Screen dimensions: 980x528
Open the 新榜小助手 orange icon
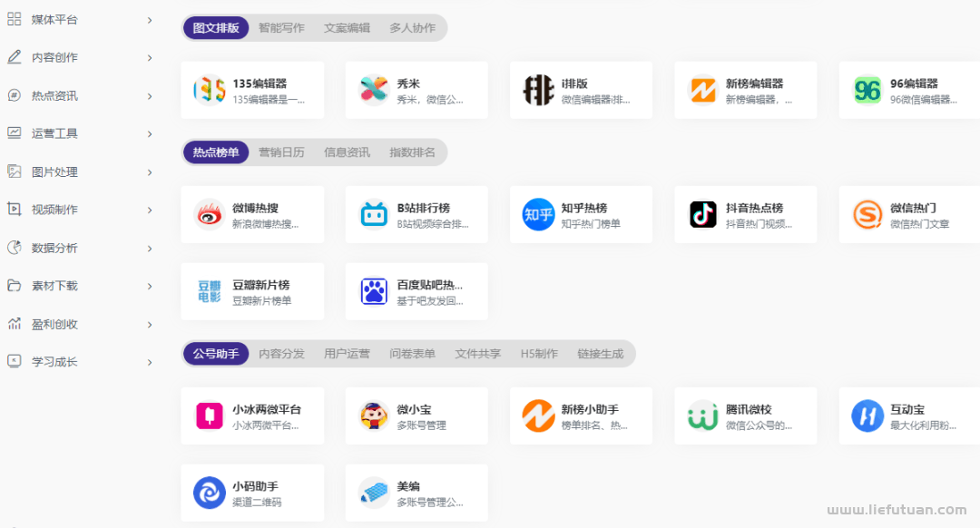(x=538, y=416)
